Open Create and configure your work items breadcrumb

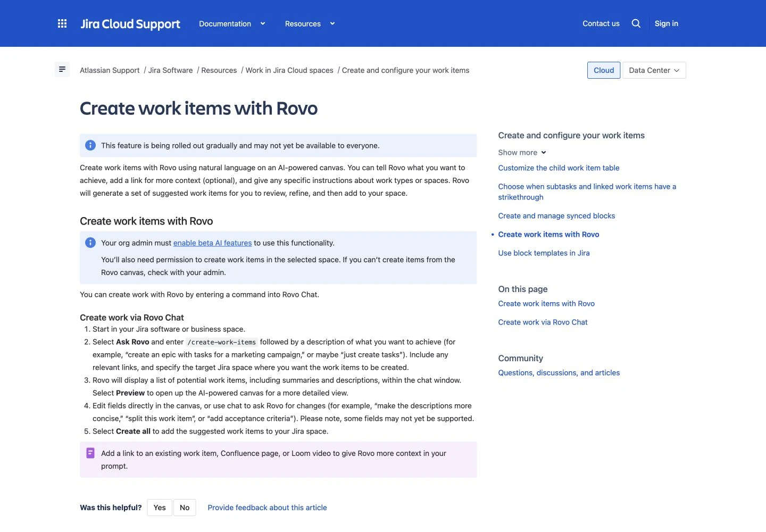tap(405, 70)
